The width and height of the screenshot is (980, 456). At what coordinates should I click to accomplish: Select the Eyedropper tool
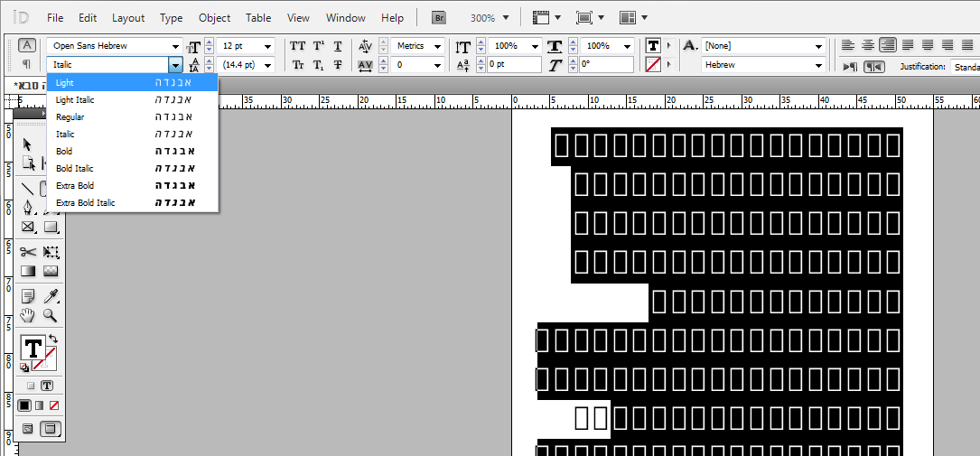pyautogui.click(x=51, y=296)
